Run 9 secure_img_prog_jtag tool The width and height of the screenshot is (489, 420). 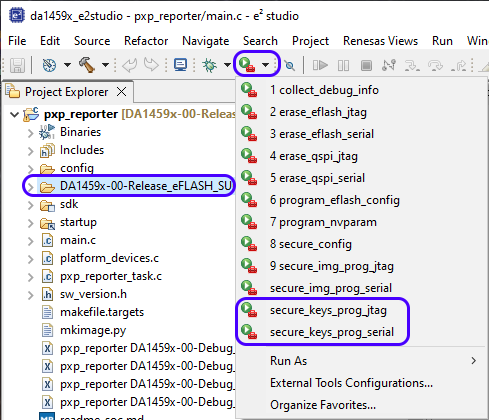click(362, 266)
